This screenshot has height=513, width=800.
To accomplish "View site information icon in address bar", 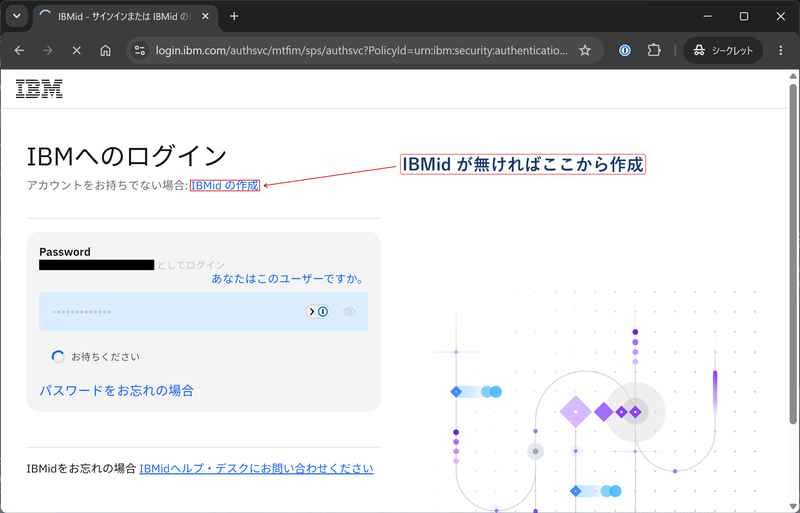I will [x=139, y=51].
